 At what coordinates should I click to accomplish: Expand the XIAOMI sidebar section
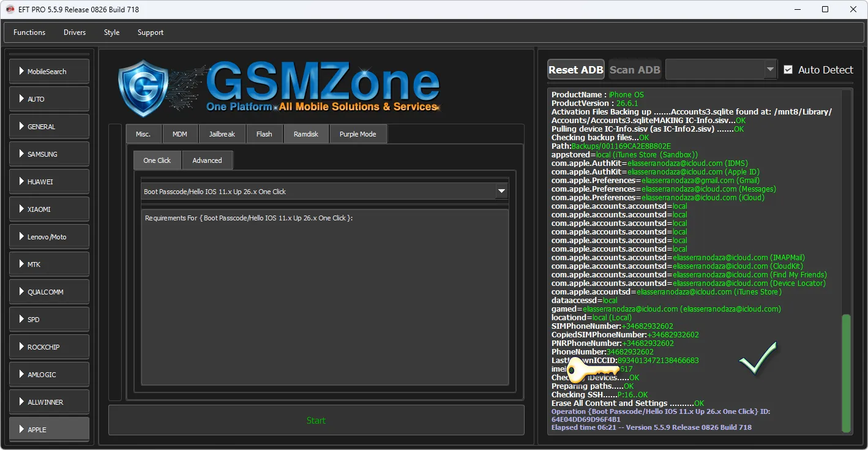[50, 209]
